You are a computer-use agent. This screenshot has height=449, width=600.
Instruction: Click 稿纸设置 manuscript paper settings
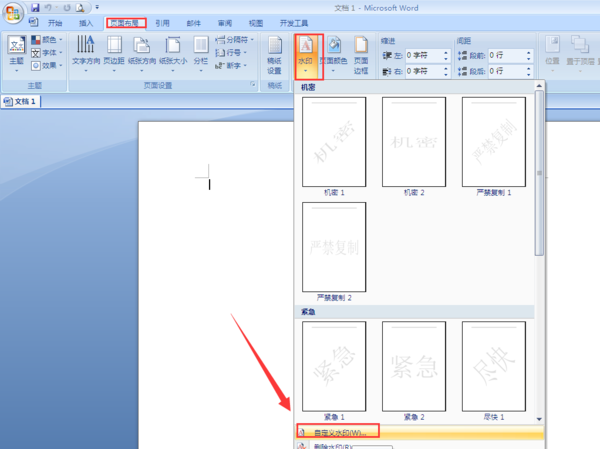(274, 55)
